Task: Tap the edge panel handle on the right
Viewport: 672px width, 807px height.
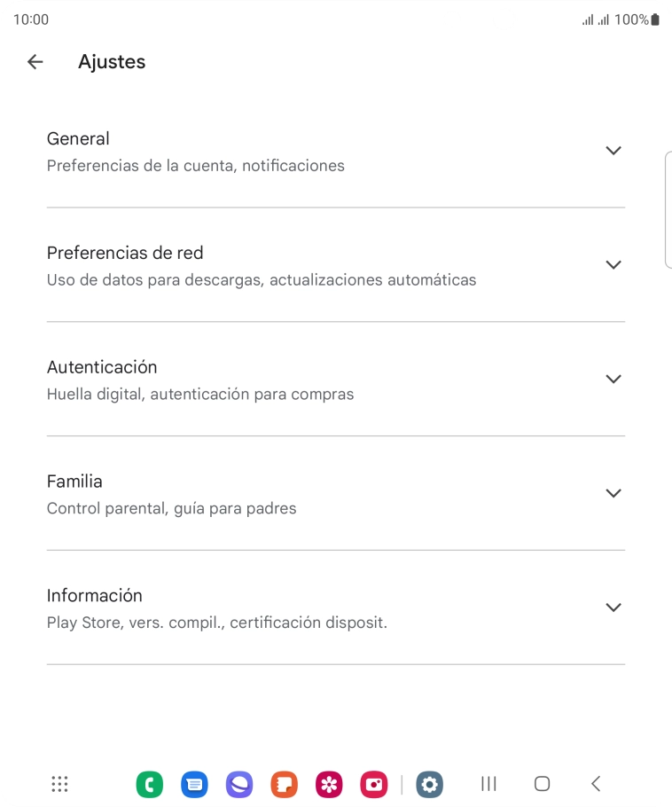Action: click(x=667, y=209)
